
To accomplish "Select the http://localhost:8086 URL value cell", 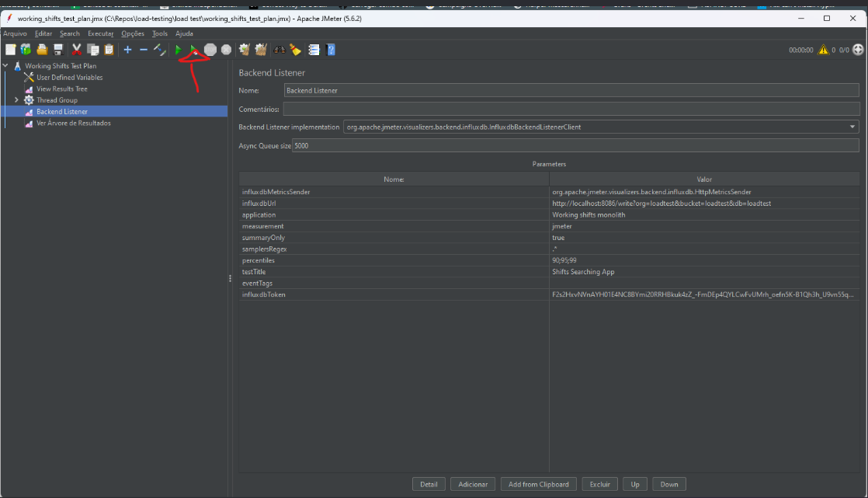I will coord(704,204).
